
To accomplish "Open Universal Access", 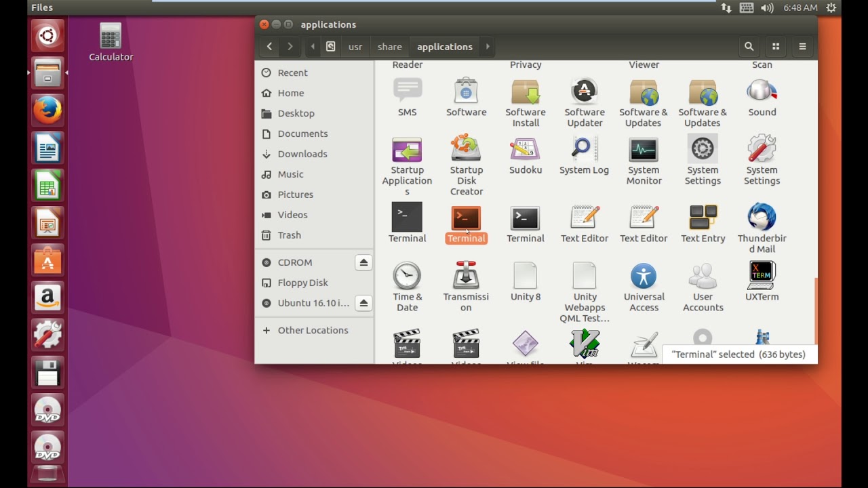I will (643, 277).
